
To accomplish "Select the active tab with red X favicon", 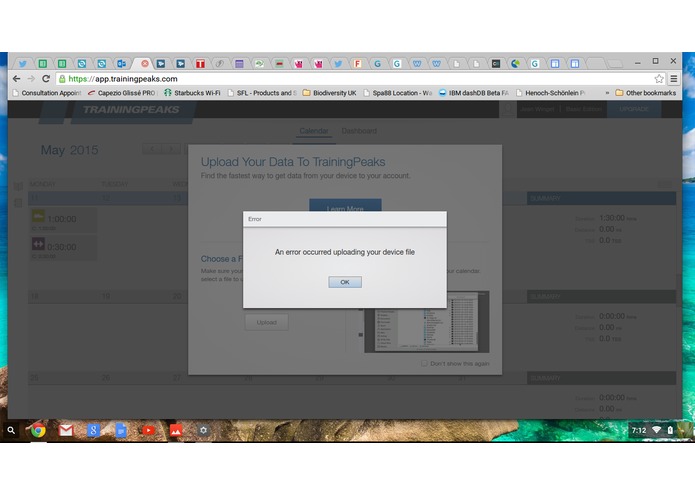I will [144, 64].
